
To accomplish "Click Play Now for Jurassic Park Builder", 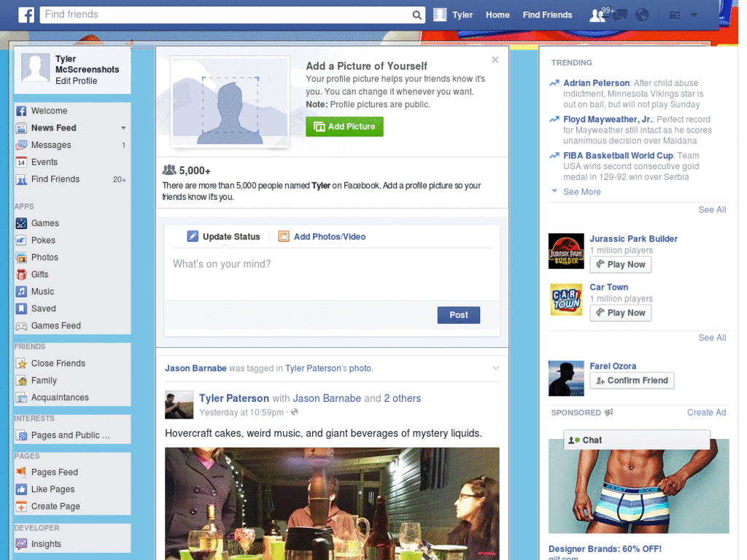I will click(x=621, y=265).
